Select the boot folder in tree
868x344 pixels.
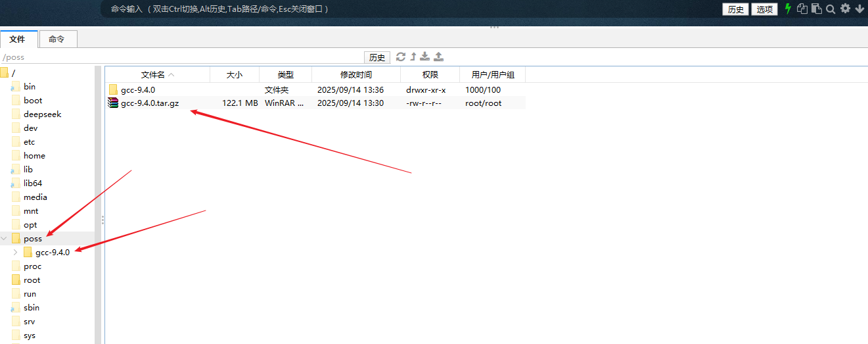(x=33, y=100)
